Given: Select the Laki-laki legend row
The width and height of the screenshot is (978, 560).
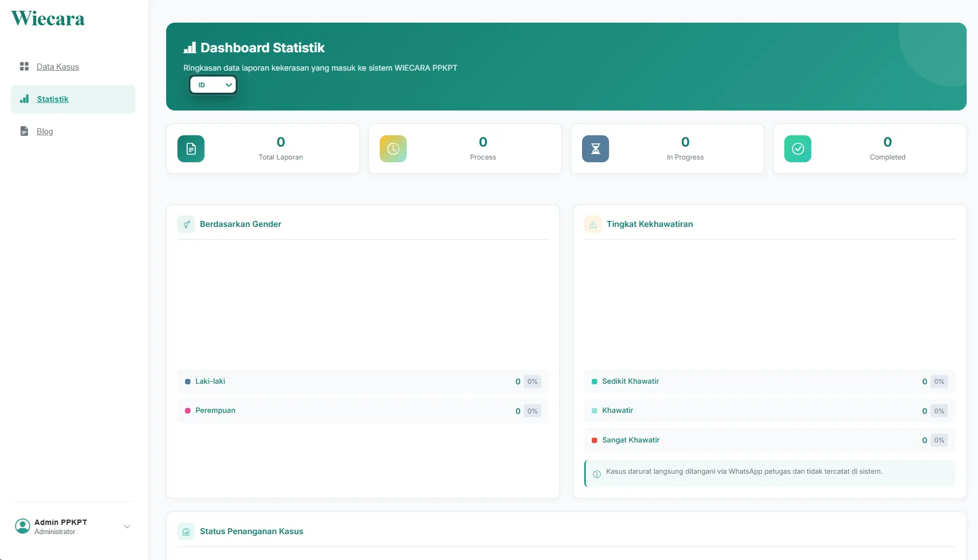Looking at the screenshot, I should (363, 382).
